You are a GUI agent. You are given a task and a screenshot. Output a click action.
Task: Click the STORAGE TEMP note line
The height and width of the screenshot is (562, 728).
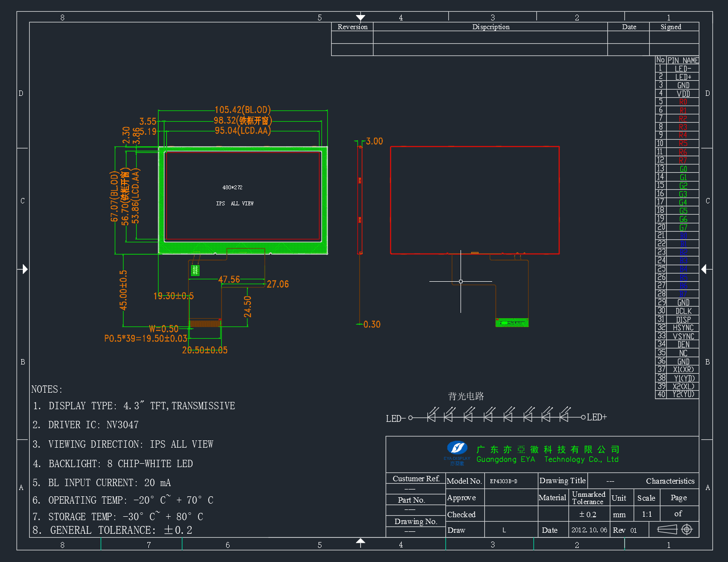(118, 517)
